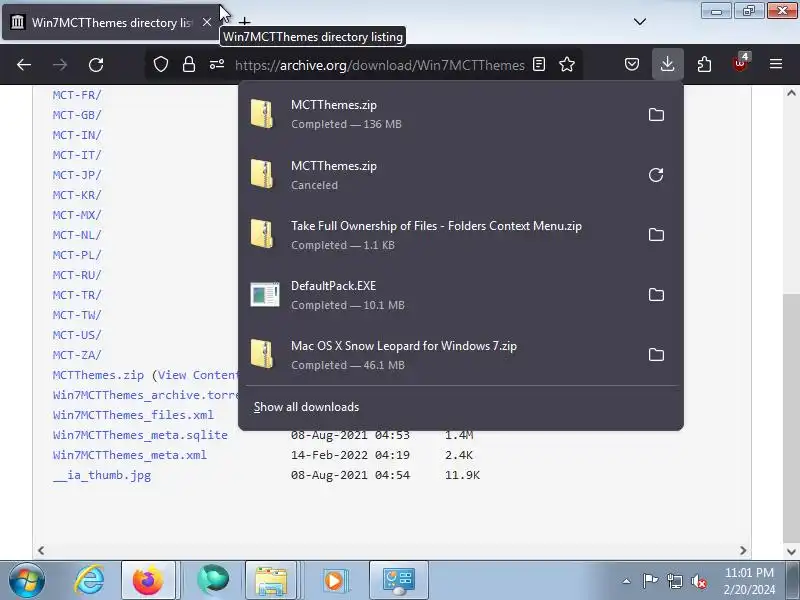Save page to Pocket
Viewport: 800px width, 600px height.
click(x=632, y=64)
